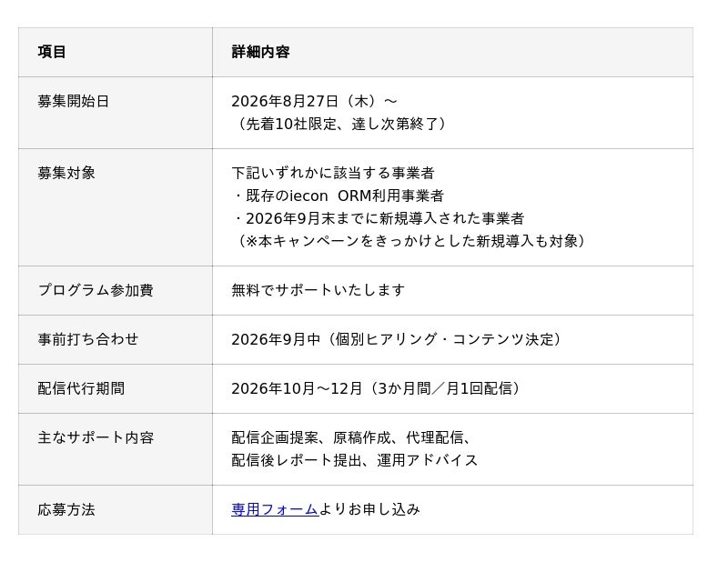Click the 2026年9月末までに新規導入 line
The width and height of the screenshot is (728, 562).
pyautogui.click(x=378, y=218)
